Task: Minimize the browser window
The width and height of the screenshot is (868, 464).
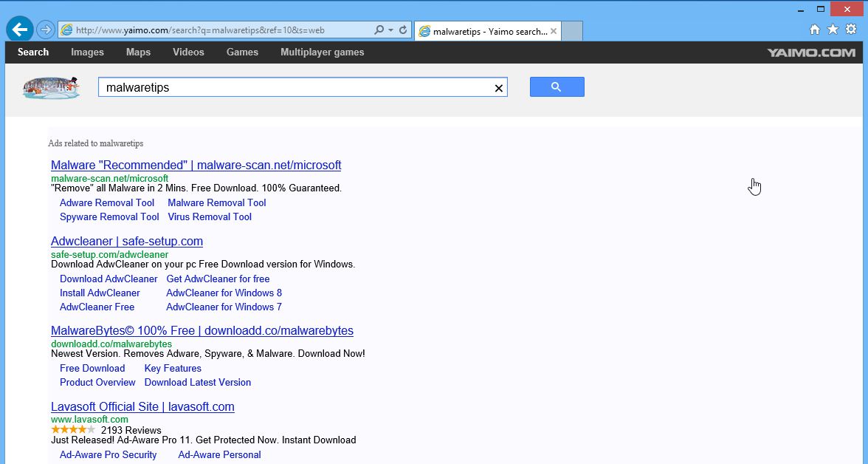Action: click(x=801, y=10)
